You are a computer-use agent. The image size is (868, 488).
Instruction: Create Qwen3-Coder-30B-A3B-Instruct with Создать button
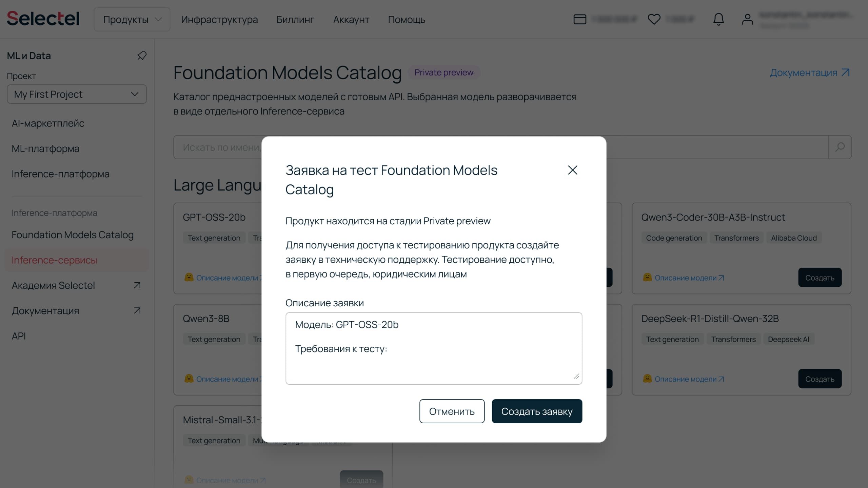point(820,278)
